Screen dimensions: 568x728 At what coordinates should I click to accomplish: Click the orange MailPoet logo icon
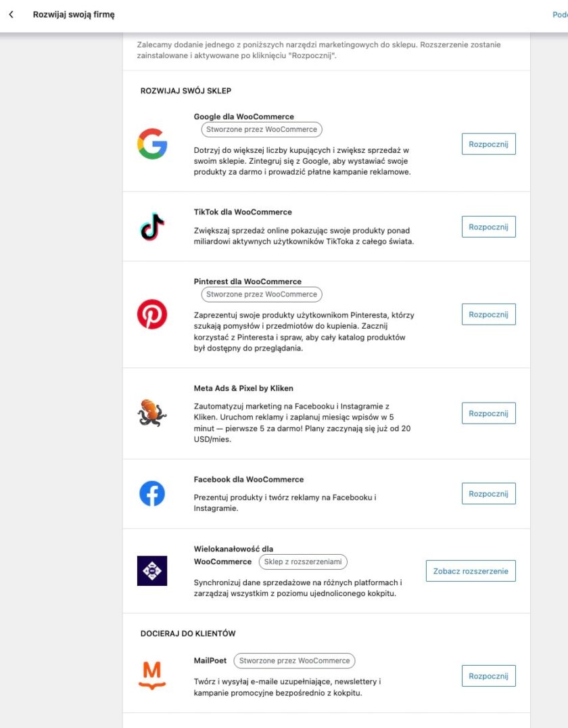[151, 675]
